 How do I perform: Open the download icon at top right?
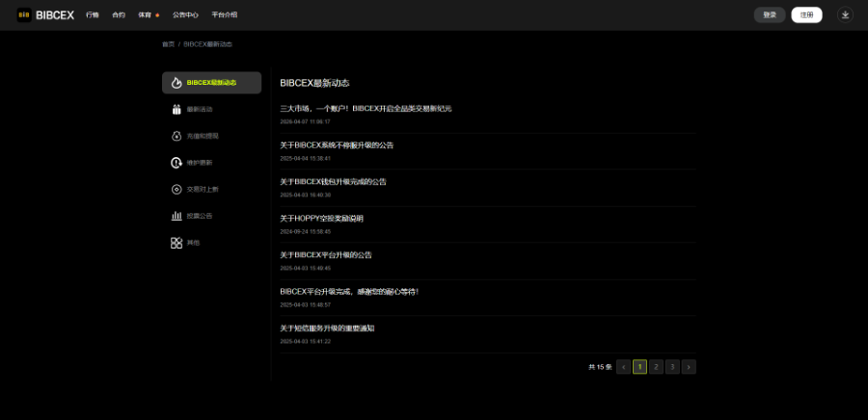point(845,14)
